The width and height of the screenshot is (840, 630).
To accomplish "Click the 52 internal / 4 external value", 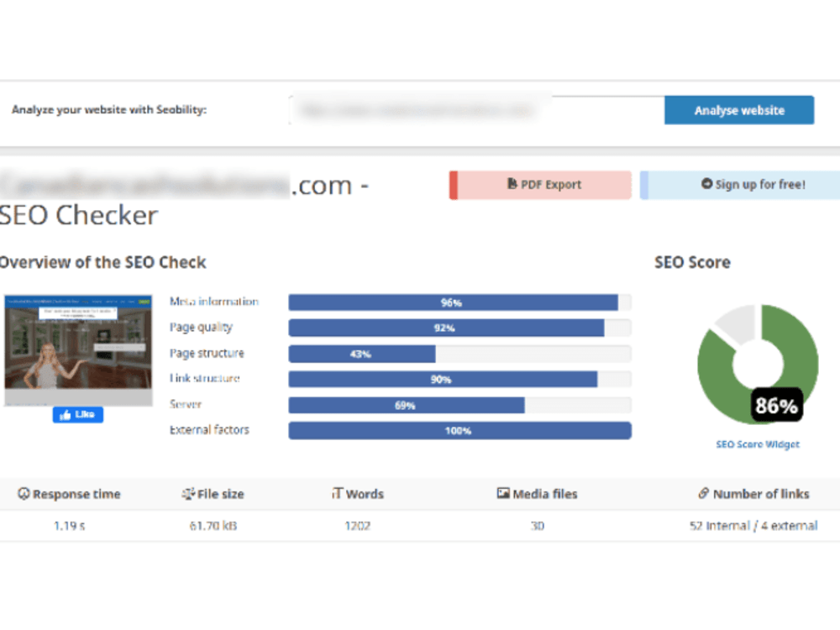I will (x=753, y=526).
